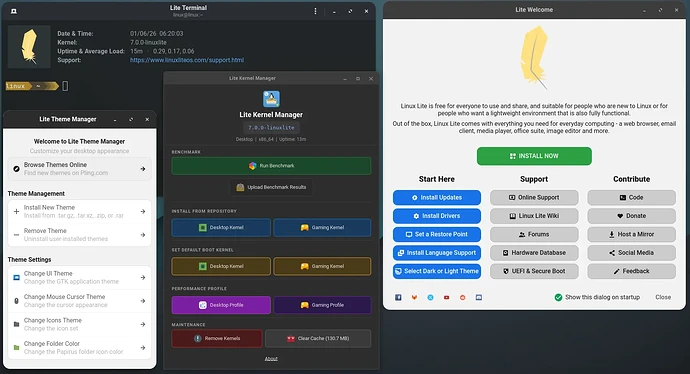This screenshot has width=690, height=374.
Task: Set Gaming Kernel as default boot
Action: point(322,266)
